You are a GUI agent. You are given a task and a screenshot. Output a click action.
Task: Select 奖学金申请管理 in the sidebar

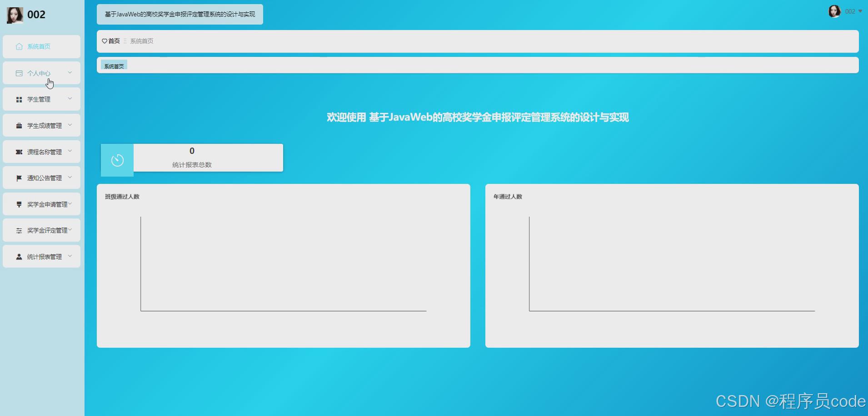(41, 204)
